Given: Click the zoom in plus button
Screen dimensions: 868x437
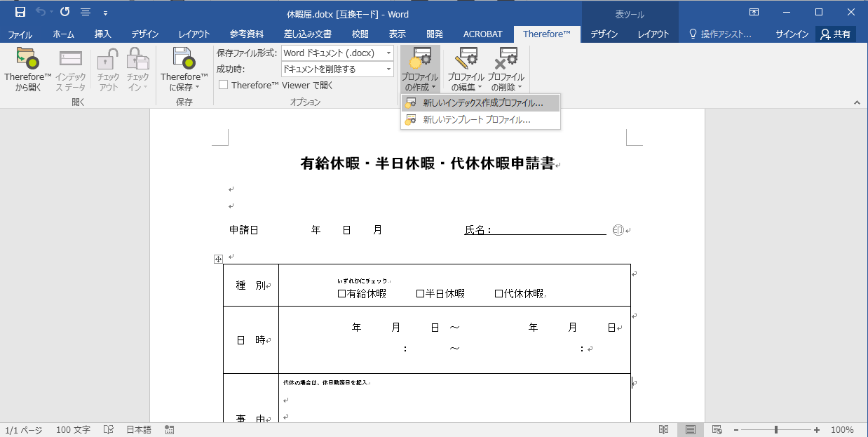Looking at the screenshot, I should (817, 430).
